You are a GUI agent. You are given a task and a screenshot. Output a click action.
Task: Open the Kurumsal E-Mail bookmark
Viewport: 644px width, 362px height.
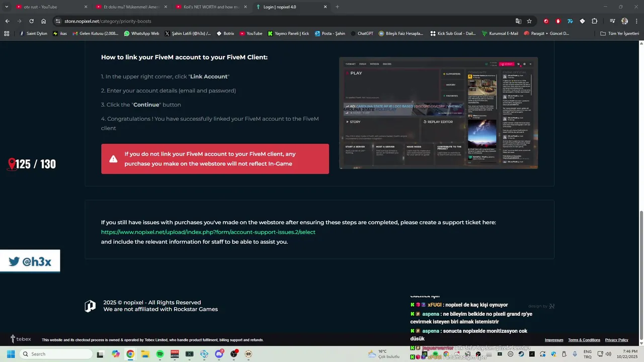pos(500,34)
